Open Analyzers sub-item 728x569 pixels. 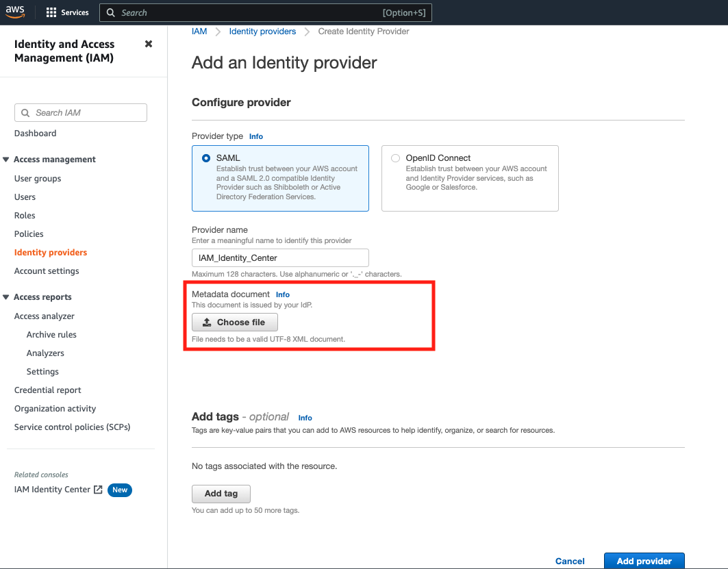pos(45,353)
